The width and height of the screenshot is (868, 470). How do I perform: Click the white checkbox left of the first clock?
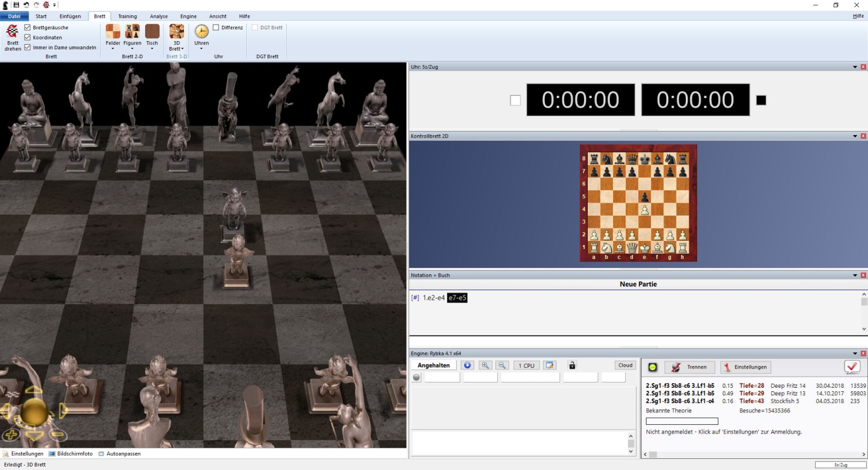point(515,100)
